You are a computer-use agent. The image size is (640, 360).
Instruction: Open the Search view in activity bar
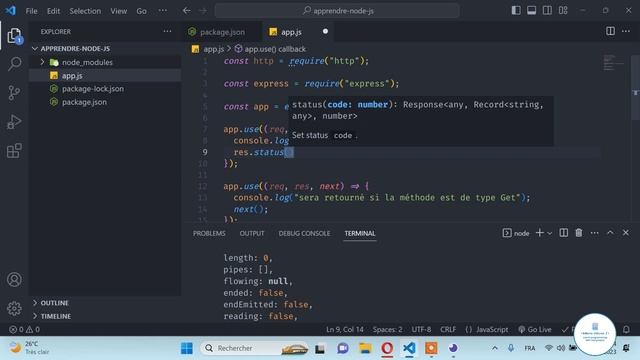tap(14, 64)
